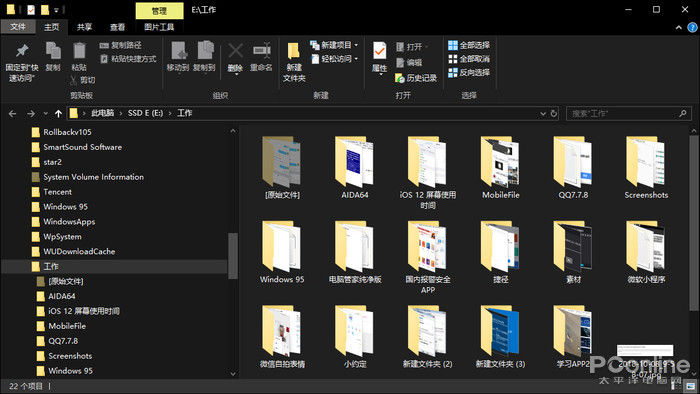The width and height of the screenshot is (700, 394).
Task: Select the Screenshots folder in file pane
Action: [x=646, y=168]
